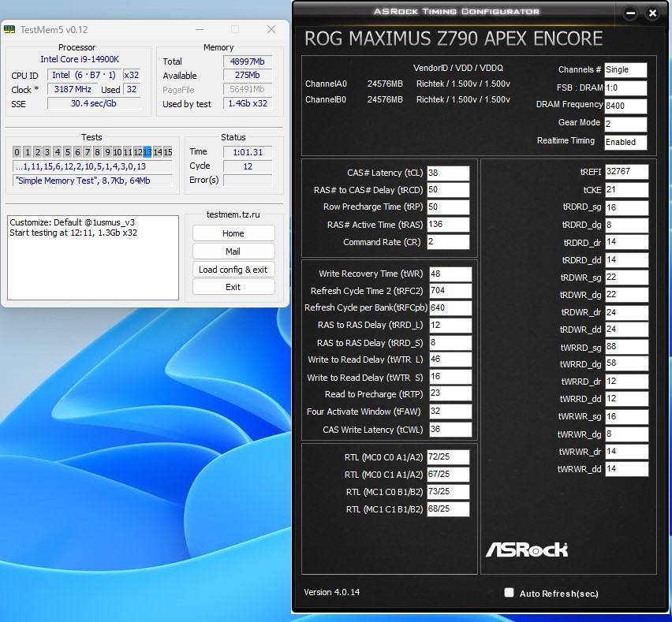Image resolution: width=672 pixels, height=622 pixels.
Task: Click the ChannelB0 24576MB row
Action: coord(408,99)
